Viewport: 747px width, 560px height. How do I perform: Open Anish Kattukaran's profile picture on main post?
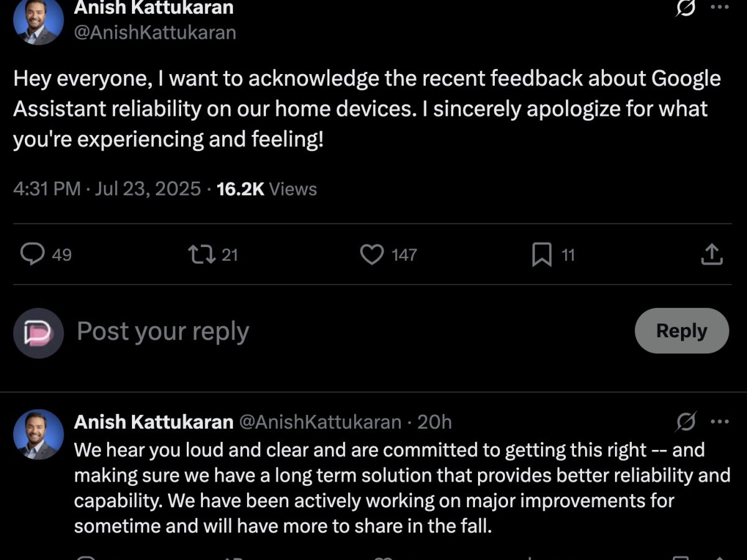click(39, 20)
